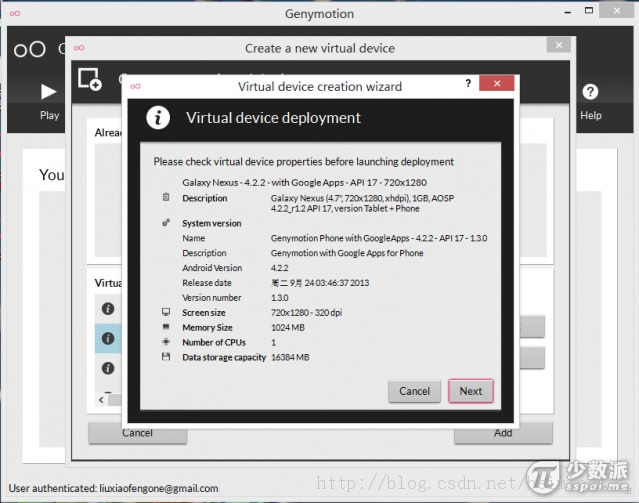
Task: Click the Data storage floppy disk icon
Action: click(x=166, y=357)
